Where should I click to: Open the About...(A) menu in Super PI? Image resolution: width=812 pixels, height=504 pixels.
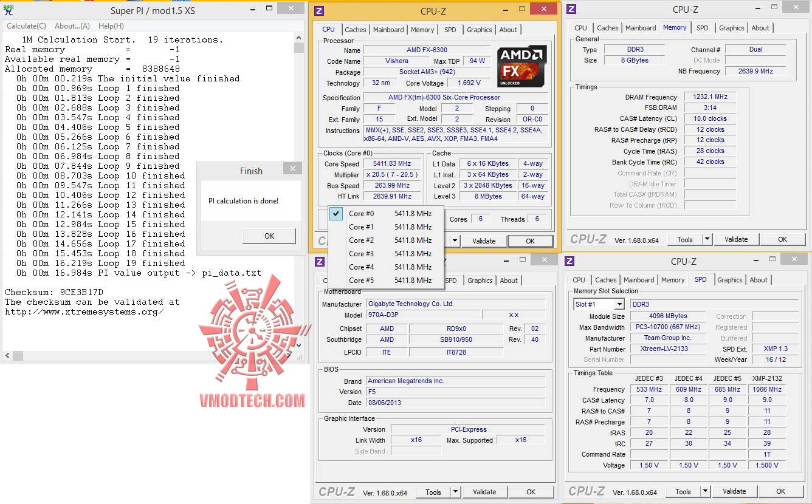tap(72, 26)
